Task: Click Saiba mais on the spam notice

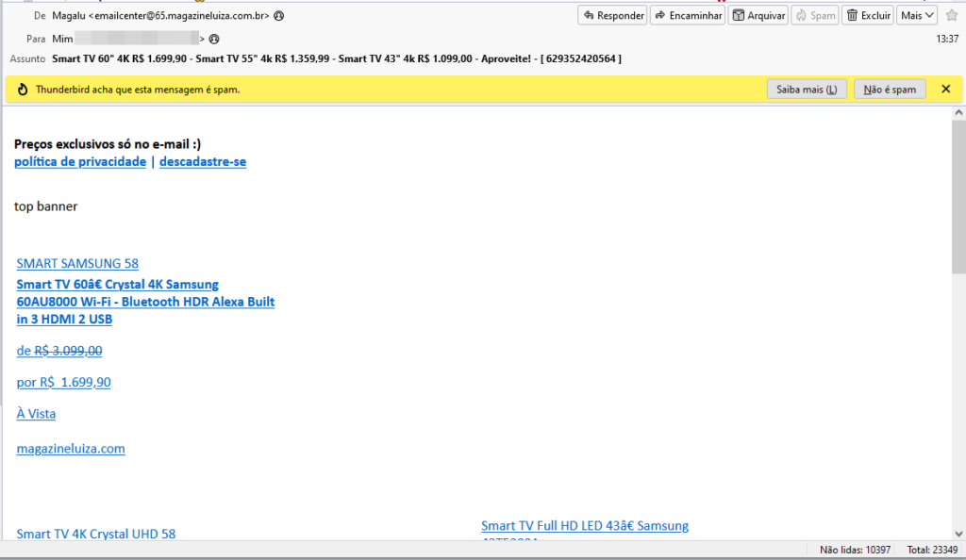Action: (807, 90)
